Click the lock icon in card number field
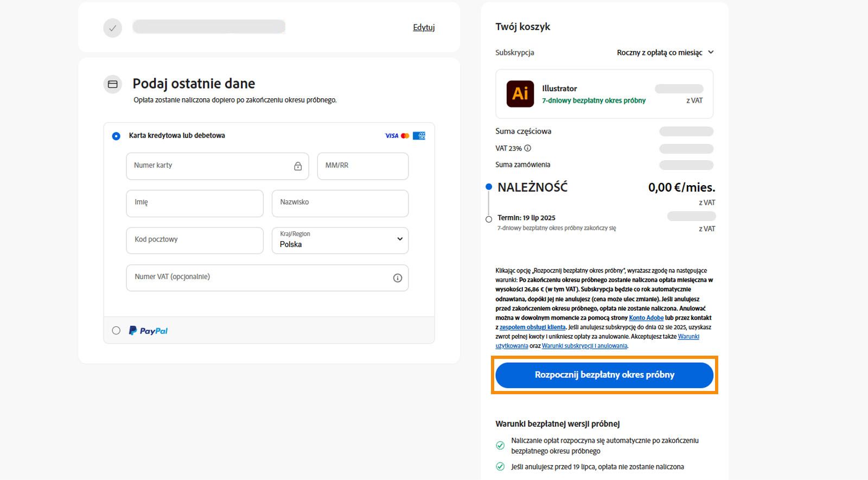The width and height of the screenshot is (868, 480). [298, 166]
